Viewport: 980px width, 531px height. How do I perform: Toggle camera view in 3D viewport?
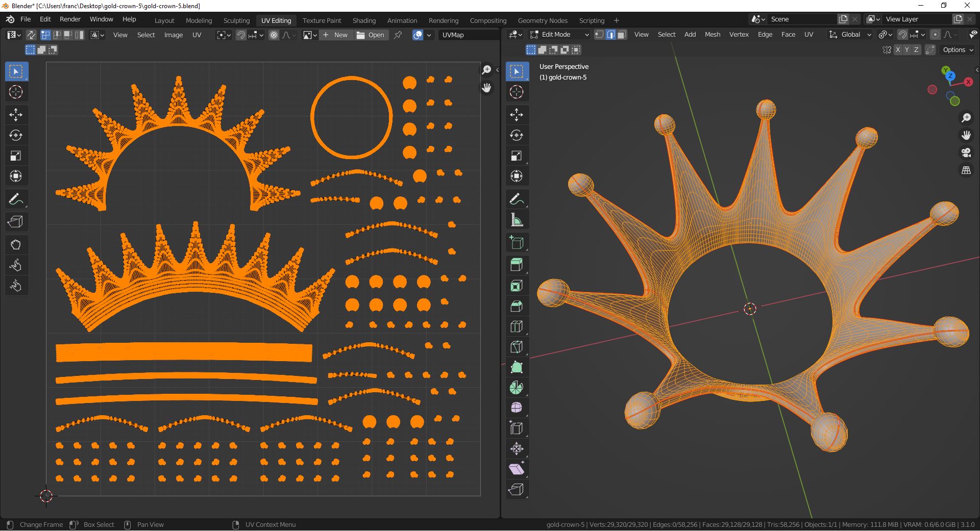pyautogui.click(x=966, y=153)
